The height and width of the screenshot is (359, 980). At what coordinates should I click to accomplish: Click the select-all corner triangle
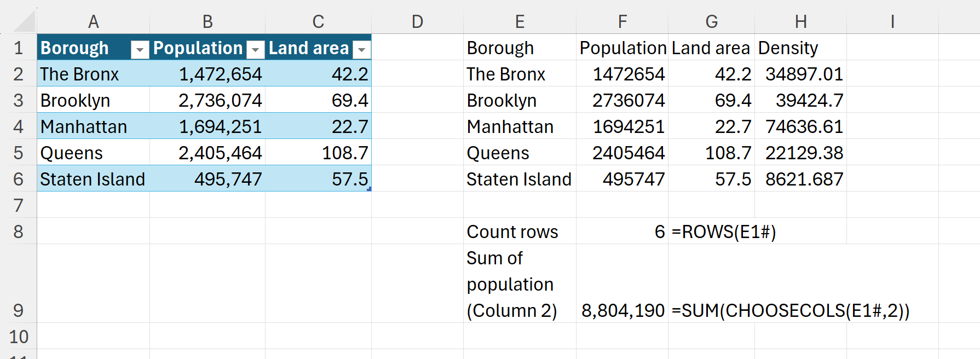(x=25, y=22)
